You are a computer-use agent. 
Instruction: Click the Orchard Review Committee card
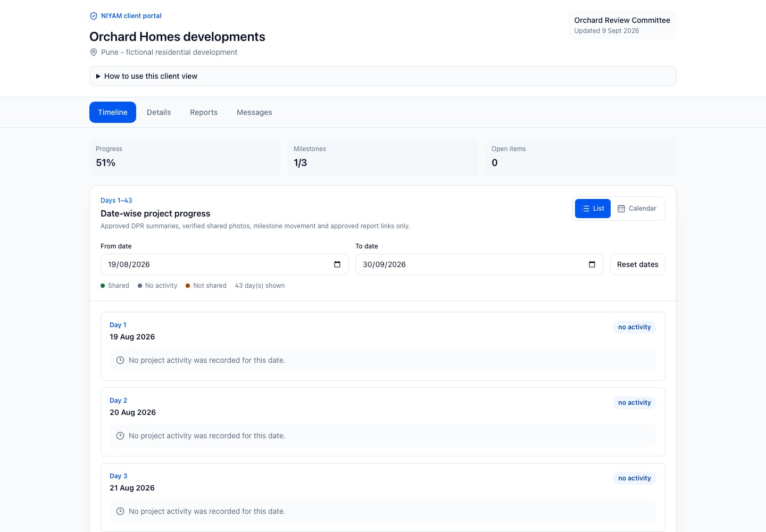pos(622,25)
